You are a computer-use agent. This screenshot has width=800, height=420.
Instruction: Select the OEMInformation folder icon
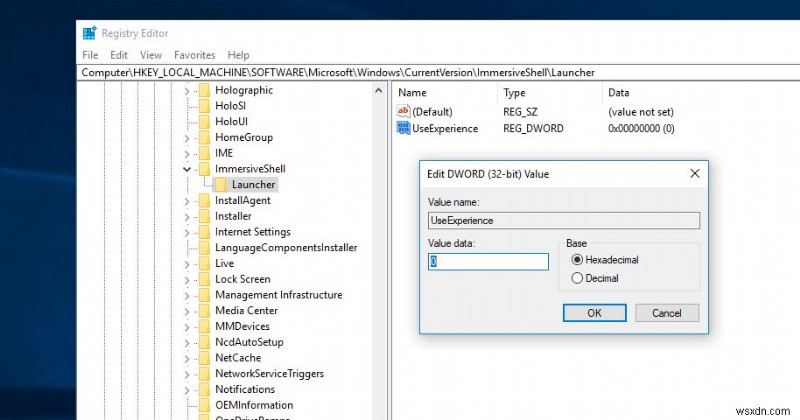pos(204,406)
